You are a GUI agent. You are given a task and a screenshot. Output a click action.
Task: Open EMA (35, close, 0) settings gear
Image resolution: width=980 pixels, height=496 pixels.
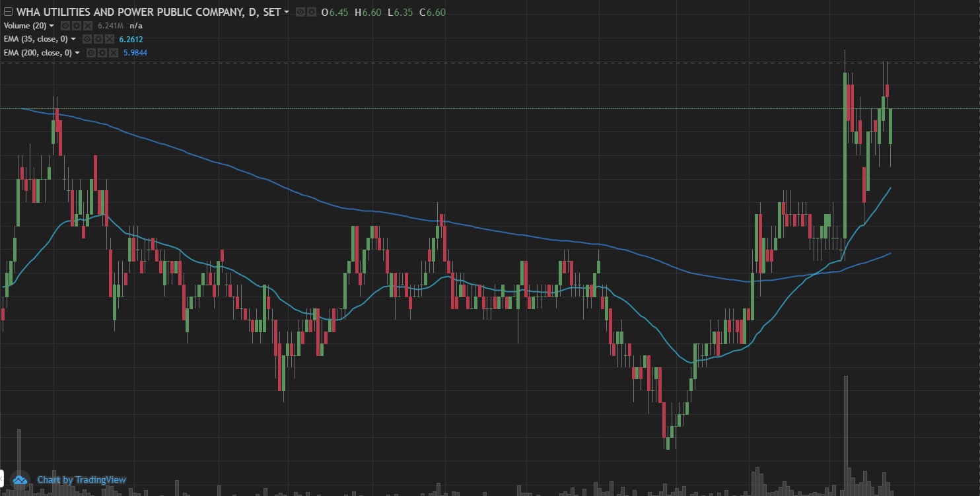point(98,39)
